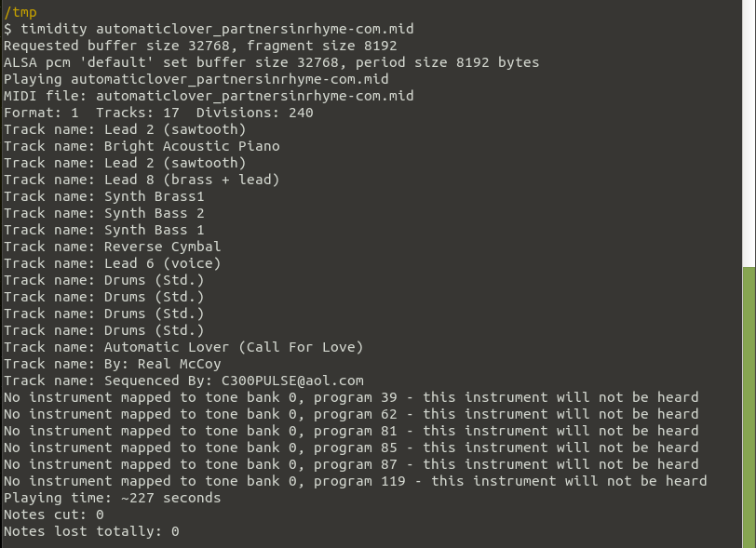Viewport: 756px width, 548px height.
Task: Click the 'MIDI file:' line
Action: (x=209, y=96)
